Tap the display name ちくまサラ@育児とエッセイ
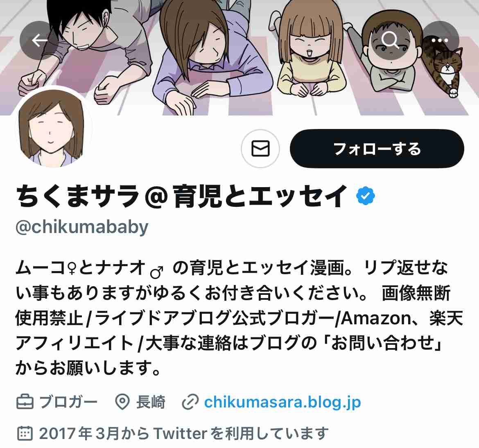The image size is (479, 448). [x=181, y=196]
